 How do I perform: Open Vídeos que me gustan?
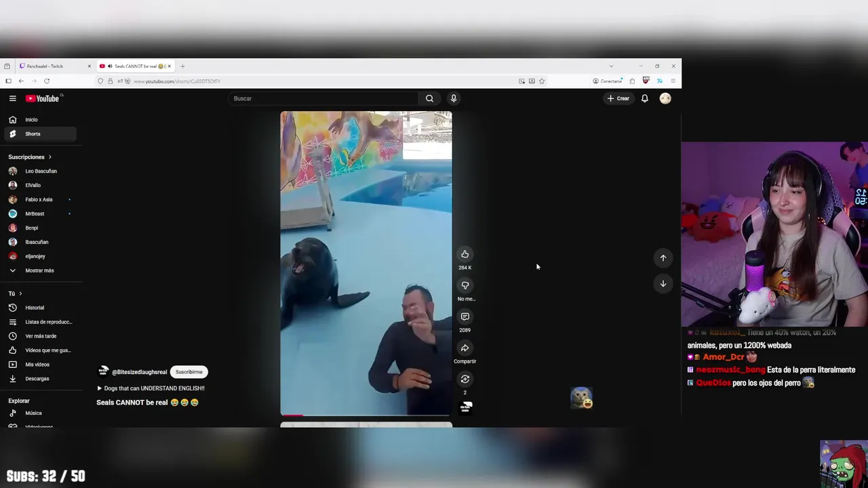coord(39,350)
